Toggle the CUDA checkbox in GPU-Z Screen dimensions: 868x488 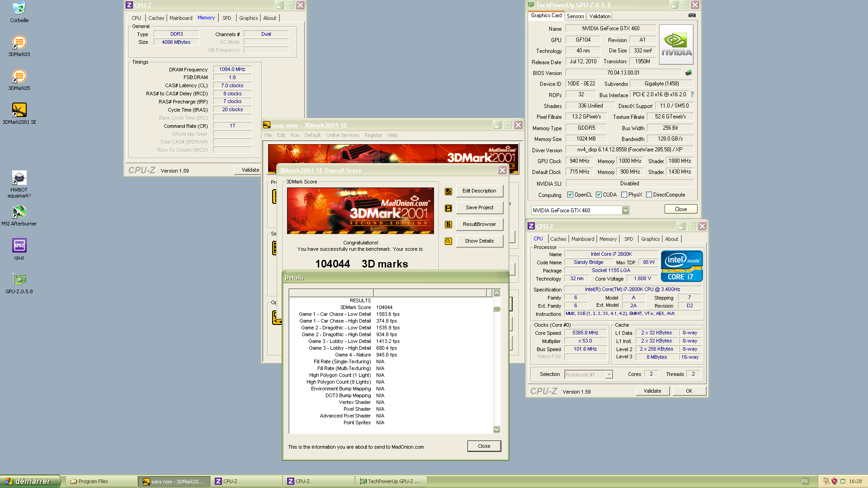[x=599, y=195]
